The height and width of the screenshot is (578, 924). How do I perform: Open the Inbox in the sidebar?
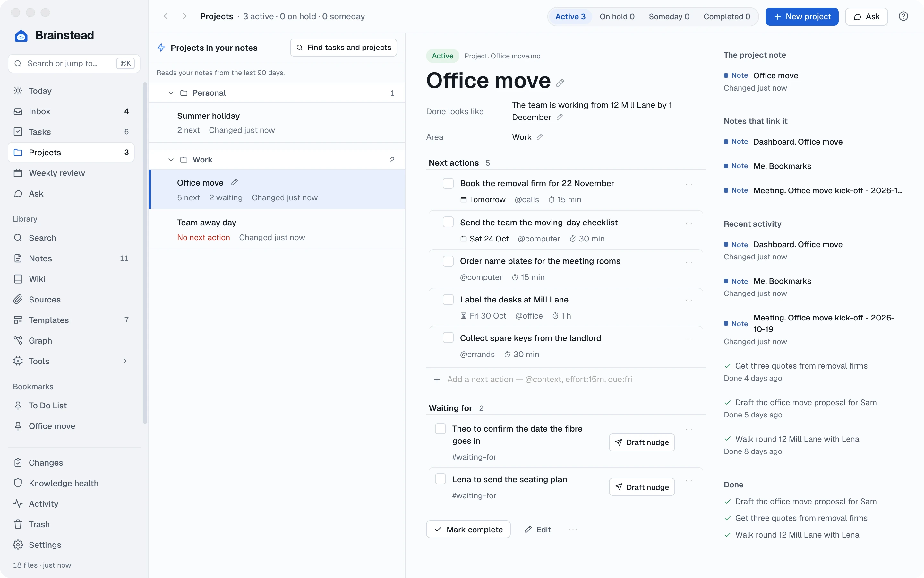click(71, 111)
